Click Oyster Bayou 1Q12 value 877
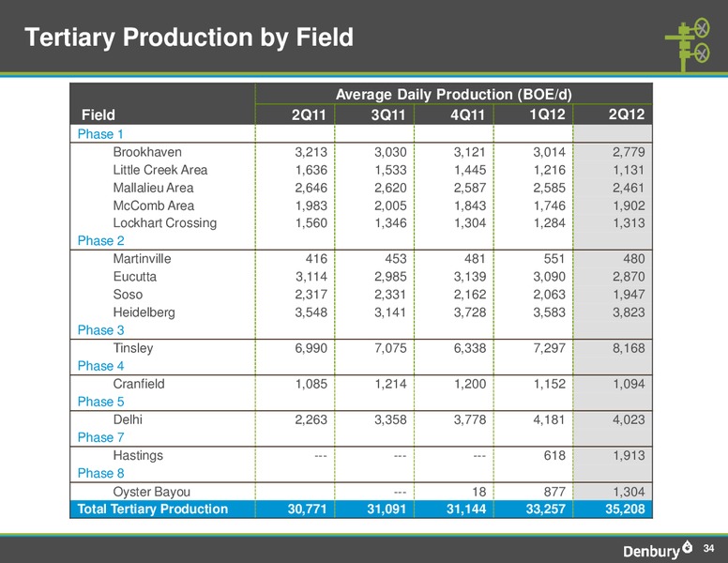The image size is (728, 563). point(554,492)
